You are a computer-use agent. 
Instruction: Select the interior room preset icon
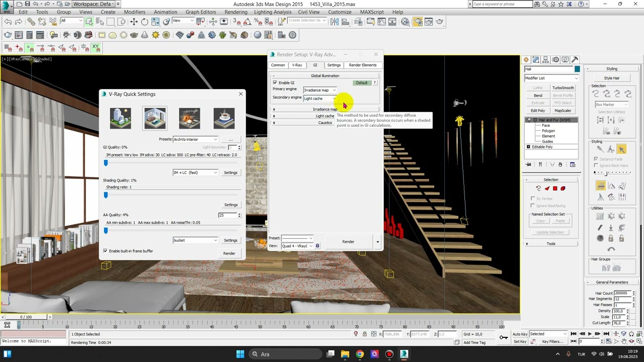[x=154, y=119]
